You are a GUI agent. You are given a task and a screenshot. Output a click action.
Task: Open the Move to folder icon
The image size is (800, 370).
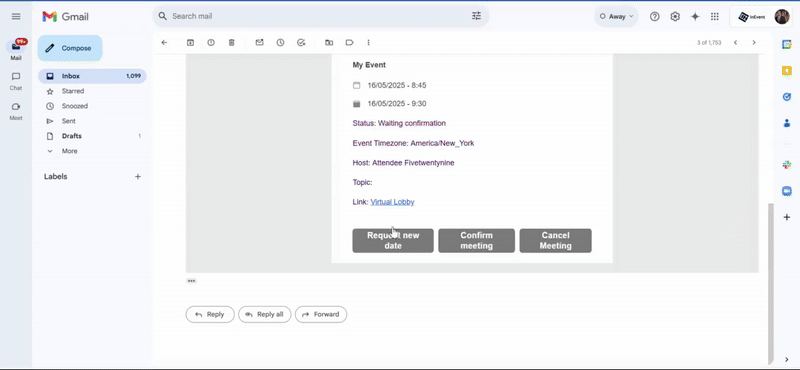pyautogui.click(x=329, y=43)
